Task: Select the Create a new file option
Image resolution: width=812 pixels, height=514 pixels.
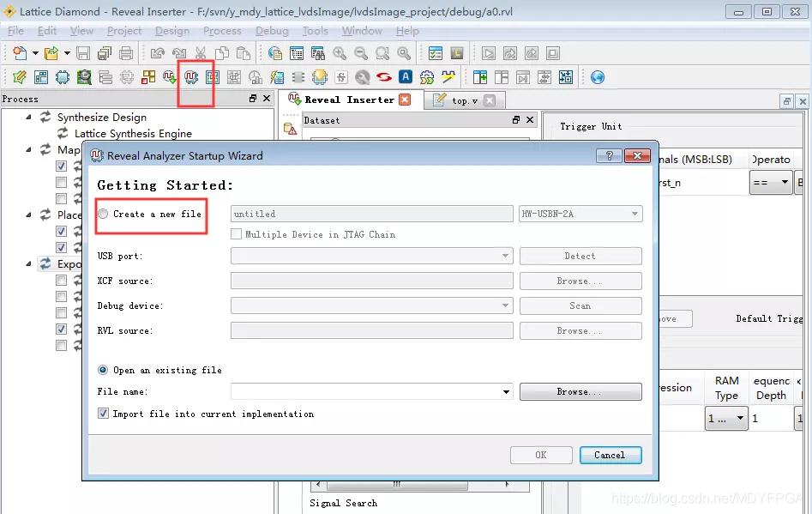Action: 150,214
